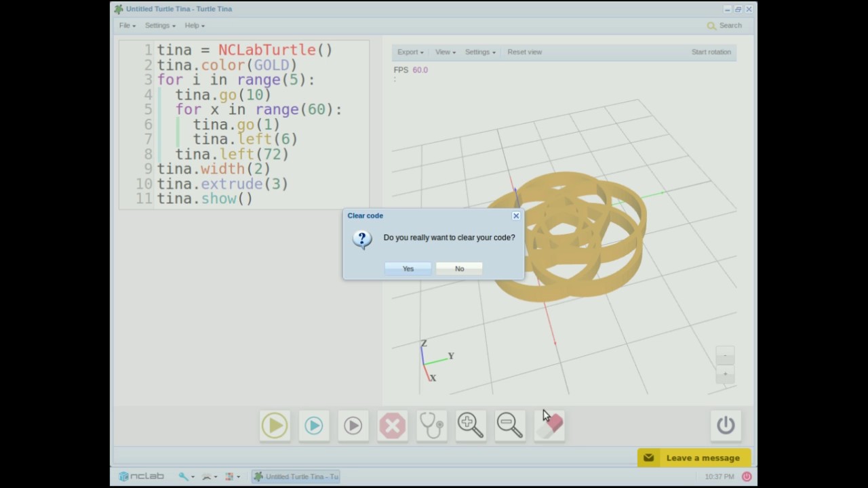The image size is (868, 488).
Task: Click the gold 3D rings model
Action: 566,236
